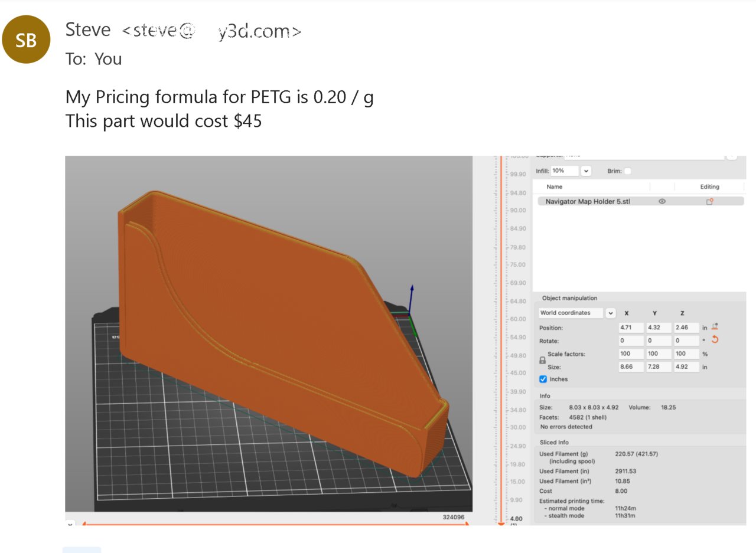Click the Position Y field 4.32
756x553 pixels.
(659, 327)
